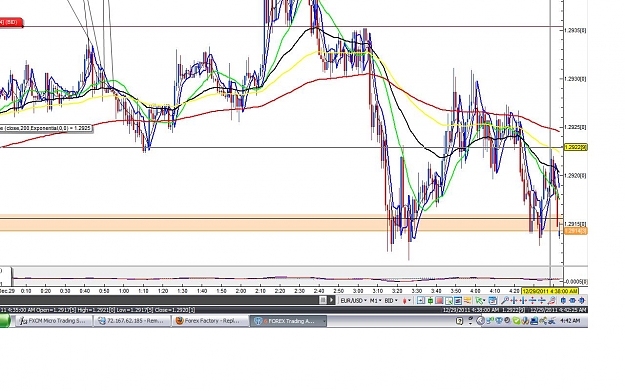Click the system clock showing 4:42 AM
625x391 pixels.
(x=570, y=321)
